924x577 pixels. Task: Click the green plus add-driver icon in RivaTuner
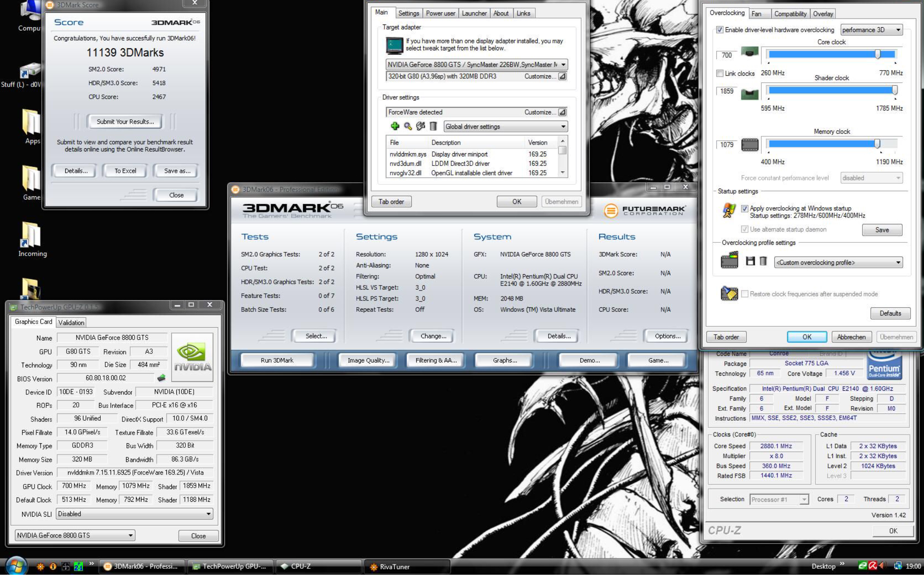tap(394, 126)
